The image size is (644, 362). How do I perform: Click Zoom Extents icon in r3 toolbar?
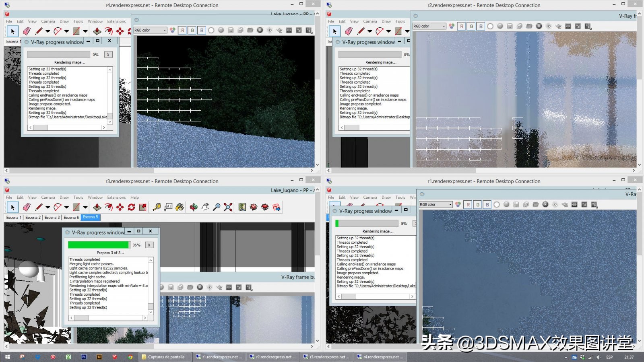(x=228, y=207)
